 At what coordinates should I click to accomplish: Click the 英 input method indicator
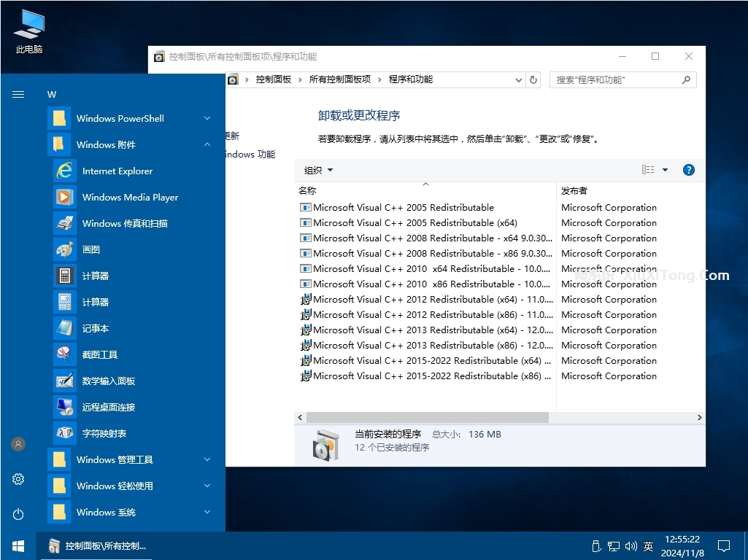648,546
